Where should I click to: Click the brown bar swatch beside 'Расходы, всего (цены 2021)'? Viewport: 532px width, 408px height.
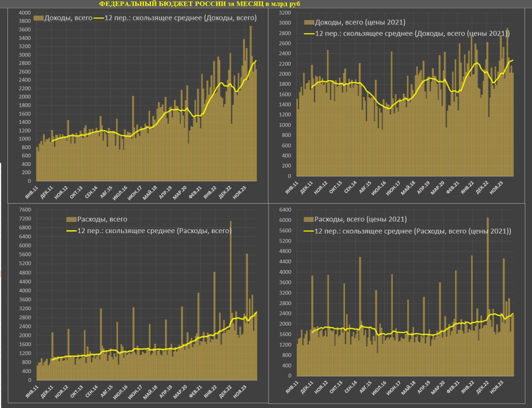(309, 220)
